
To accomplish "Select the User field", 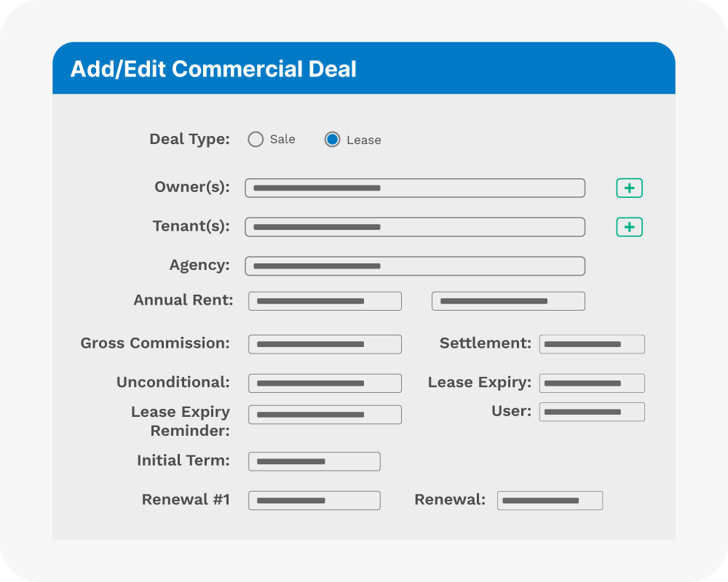I will pyautogui.click(x=592, y=412).
